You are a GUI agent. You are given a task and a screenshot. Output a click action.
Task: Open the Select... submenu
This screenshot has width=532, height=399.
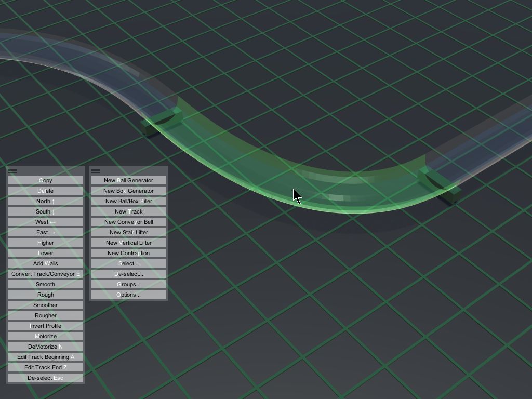click(129, 263)
